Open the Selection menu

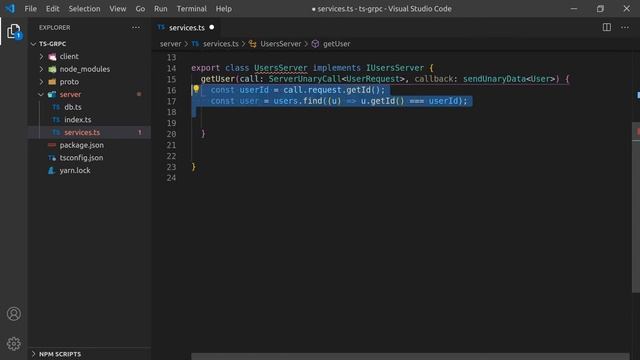point(84,9)
